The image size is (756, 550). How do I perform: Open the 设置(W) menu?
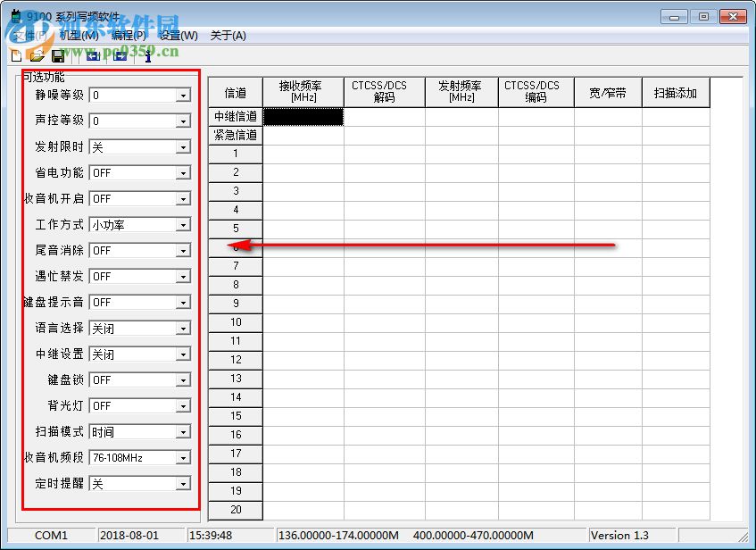179,36
